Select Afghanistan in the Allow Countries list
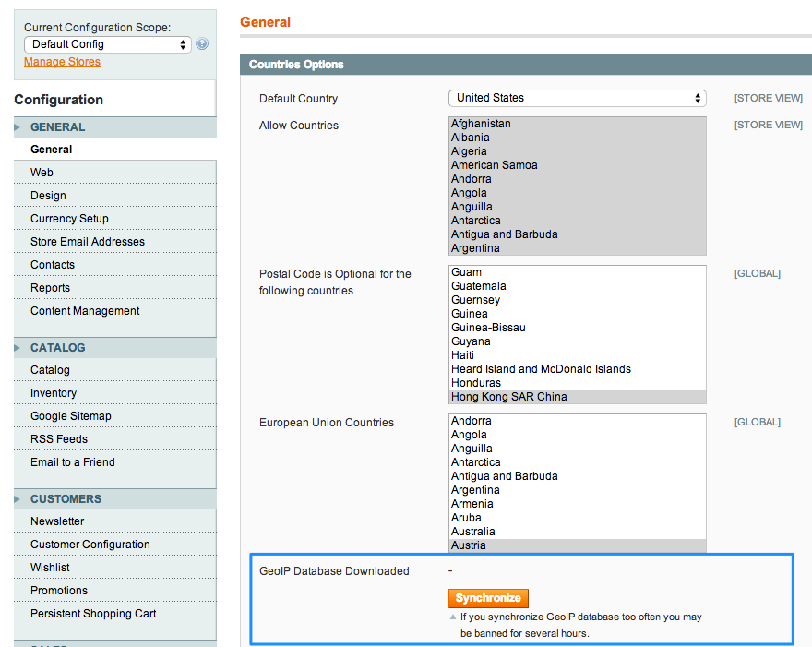This screenshot has height=647, width=812. point(577,124)
